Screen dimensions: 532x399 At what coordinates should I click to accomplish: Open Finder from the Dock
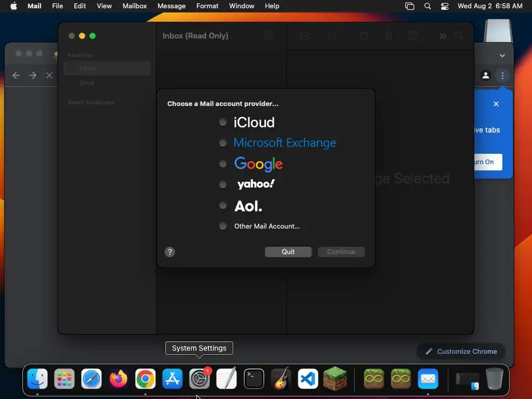[x=37, y=378]
